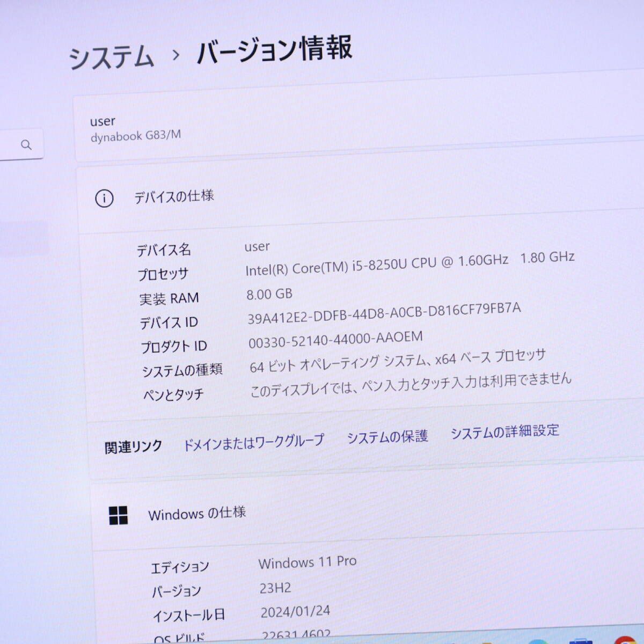Viewport: 644px width, 644px height.
Task: Select processor value i5-8250U text
Action: [x=410, y=264]
